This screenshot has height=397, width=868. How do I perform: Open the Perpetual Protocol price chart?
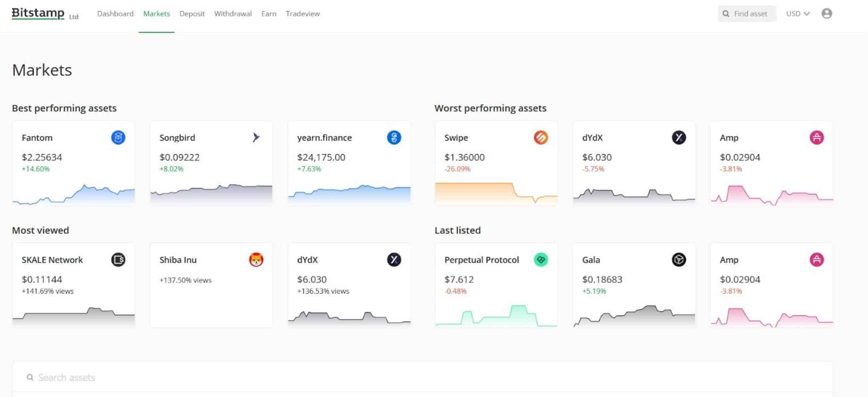pyautogui.click(x=496, y=316)
